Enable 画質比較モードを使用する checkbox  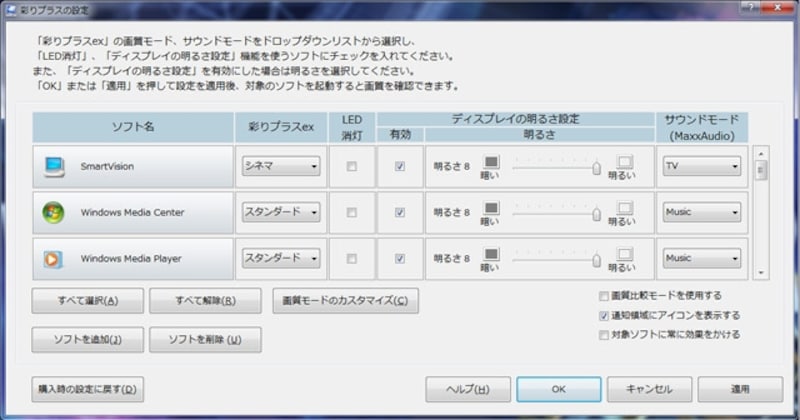pos(604,296)
